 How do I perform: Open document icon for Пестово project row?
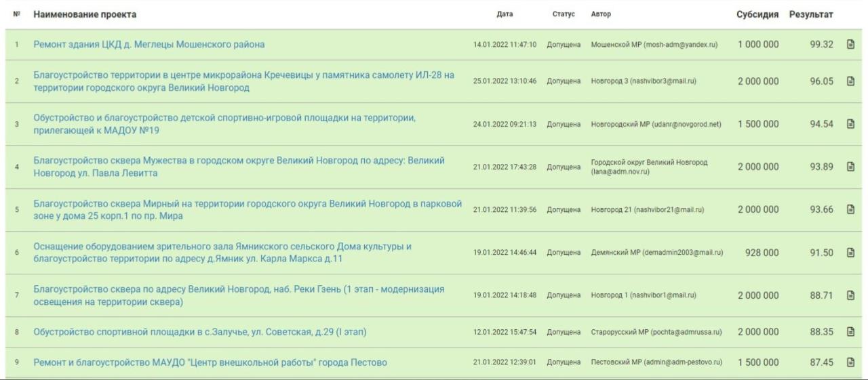click(x=850, y=362)
